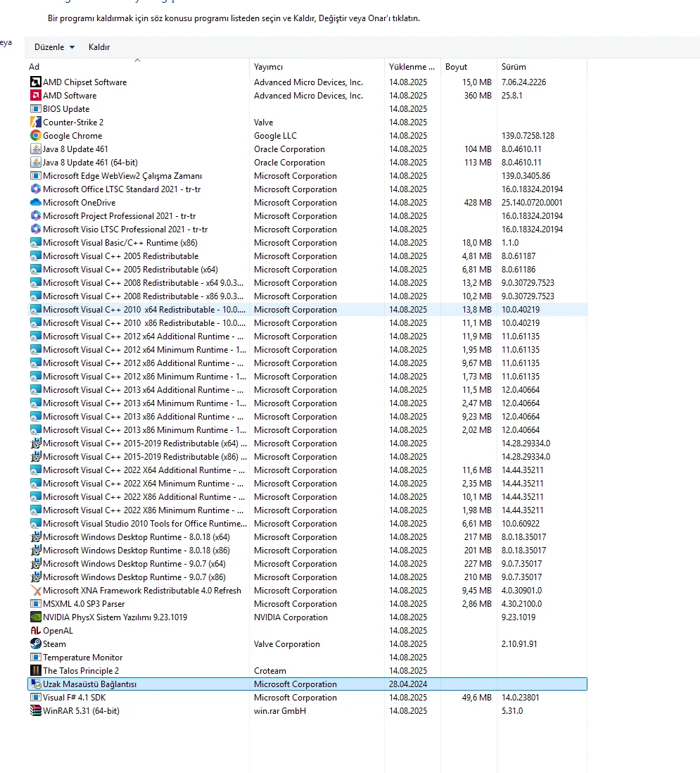Click version 139.0.7258.128 of Chrome

coord(528,136)
